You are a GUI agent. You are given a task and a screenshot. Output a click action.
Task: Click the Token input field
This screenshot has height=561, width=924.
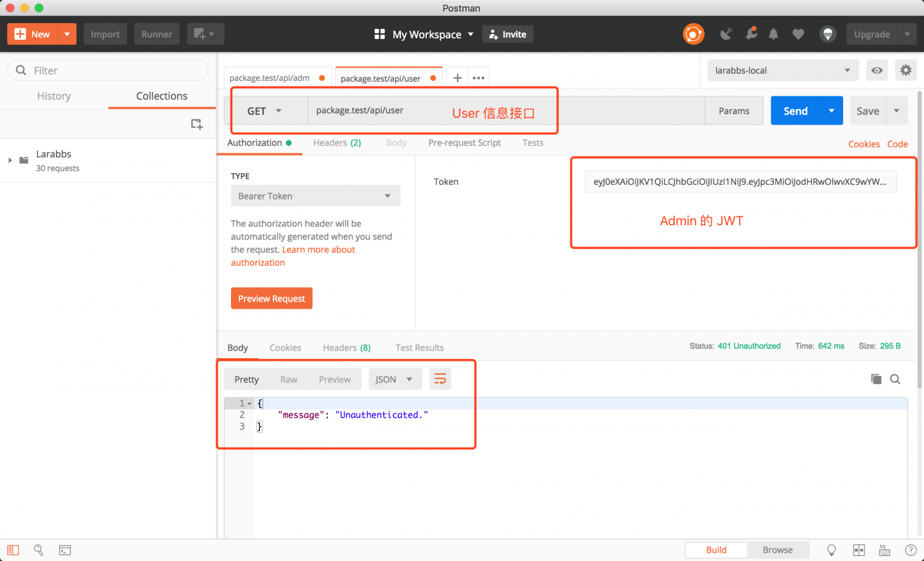coord(740,182)
